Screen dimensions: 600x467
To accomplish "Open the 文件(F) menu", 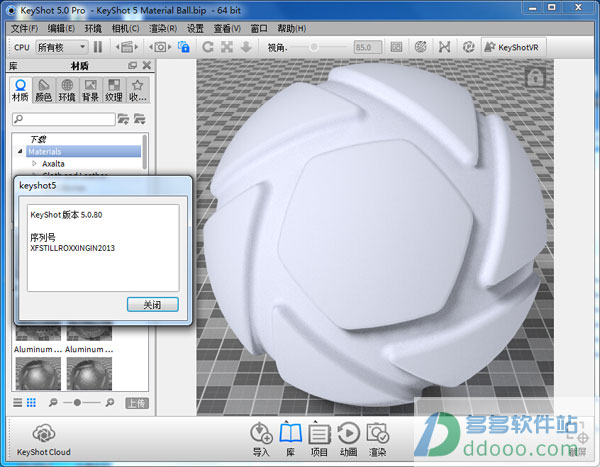I will 24,28.
